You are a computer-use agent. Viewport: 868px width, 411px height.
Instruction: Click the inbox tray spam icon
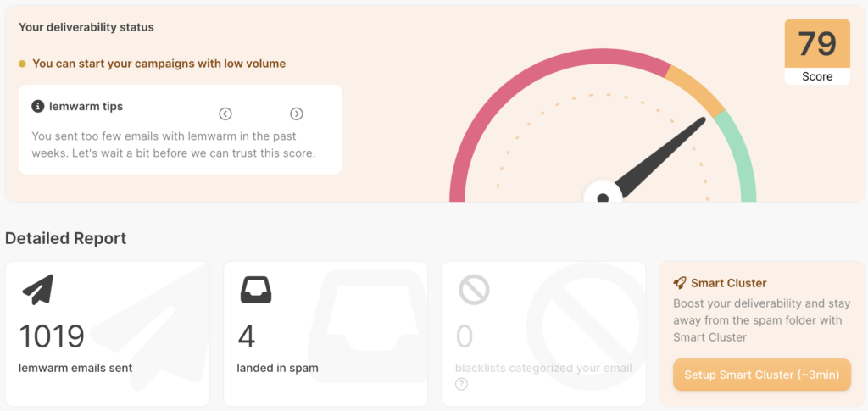coord(255,291)
